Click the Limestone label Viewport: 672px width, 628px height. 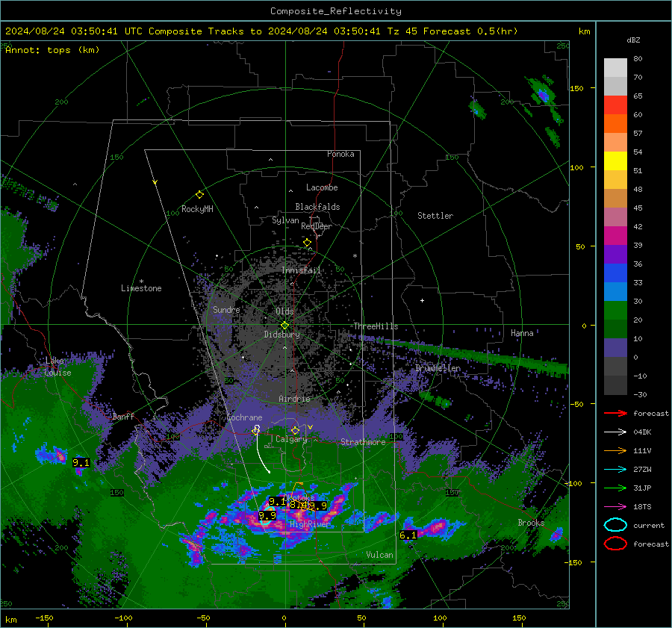click(141, 288)
